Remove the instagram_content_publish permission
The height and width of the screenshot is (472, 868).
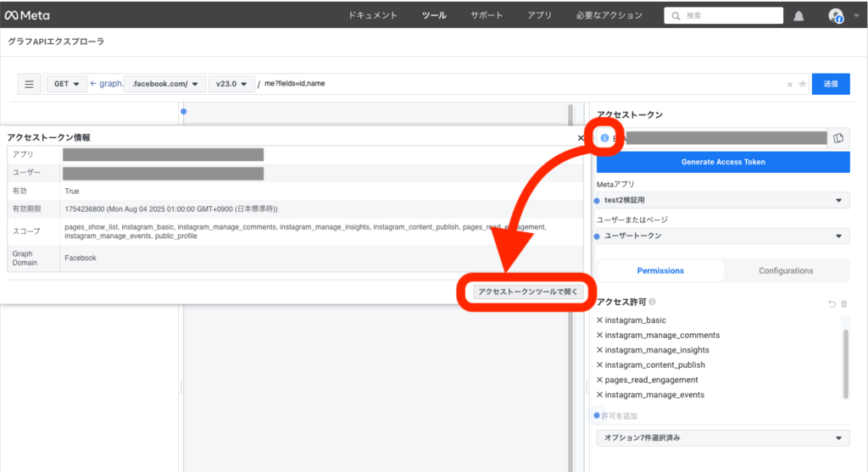(599, 364)
